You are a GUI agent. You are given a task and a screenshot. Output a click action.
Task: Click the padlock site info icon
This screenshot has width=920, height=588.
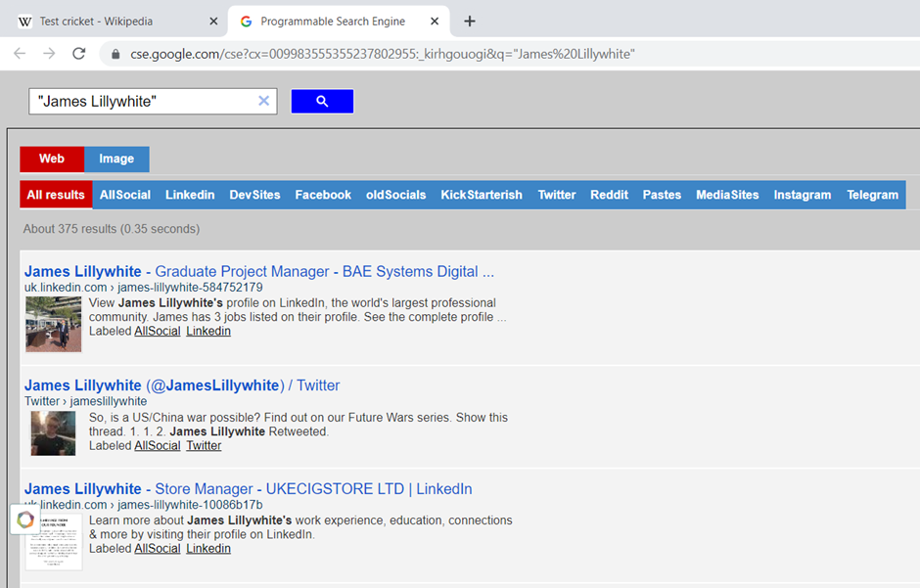click(115, 54)
